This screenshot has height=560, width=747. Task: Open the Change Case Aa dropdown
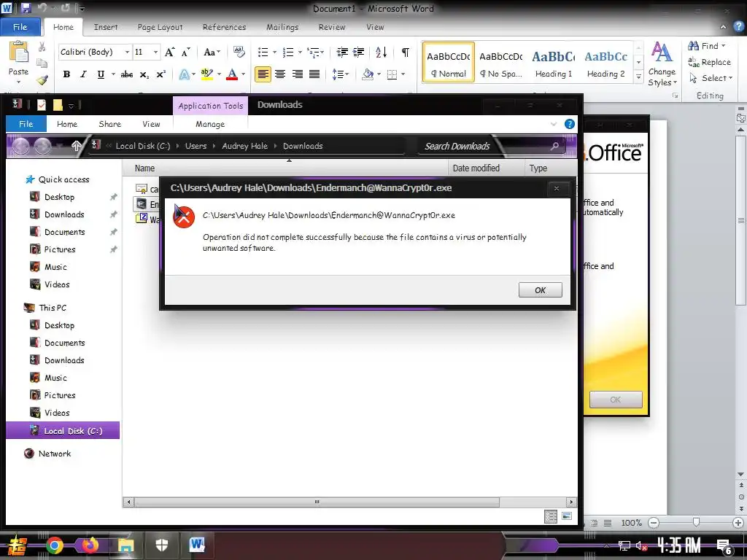(212, 52)
